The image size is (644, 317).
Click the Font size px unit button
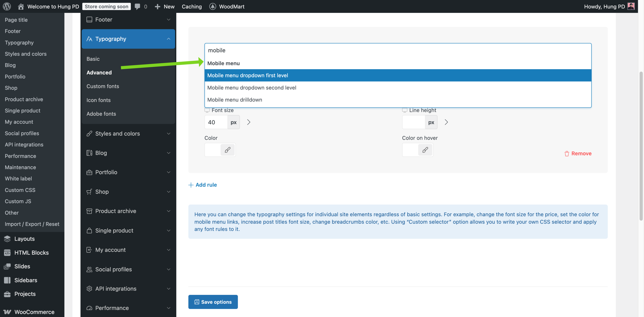[233, 122]
